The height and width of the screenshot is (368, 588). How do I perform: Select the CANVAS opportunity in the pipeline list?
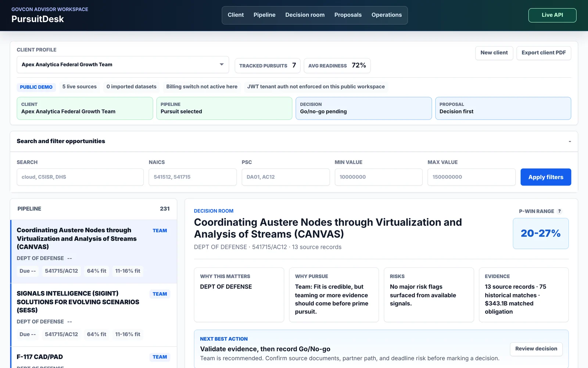94,252
